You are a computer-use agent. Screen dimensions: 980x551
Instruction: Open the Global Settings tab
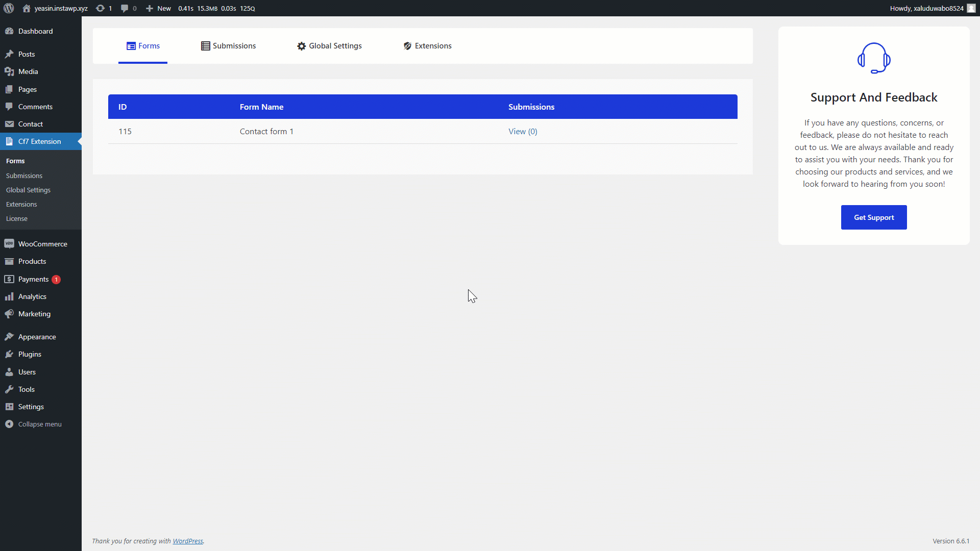(329, 46)
